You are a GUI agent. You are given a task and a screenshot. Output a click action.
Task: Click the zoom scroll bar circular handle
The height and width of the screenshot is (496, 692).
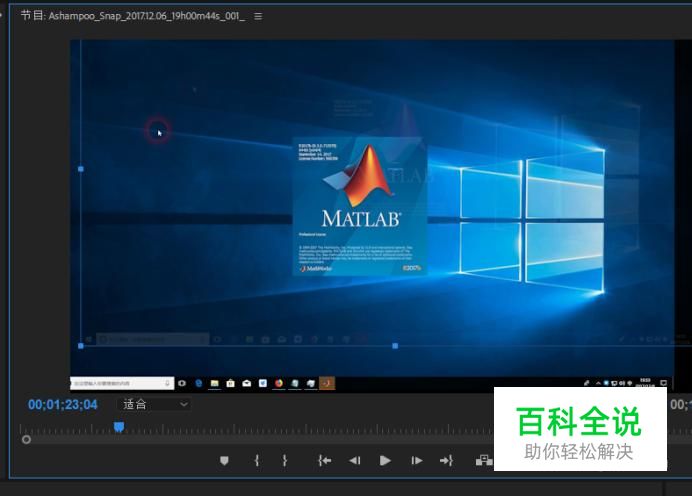click(x=26, y=440)
